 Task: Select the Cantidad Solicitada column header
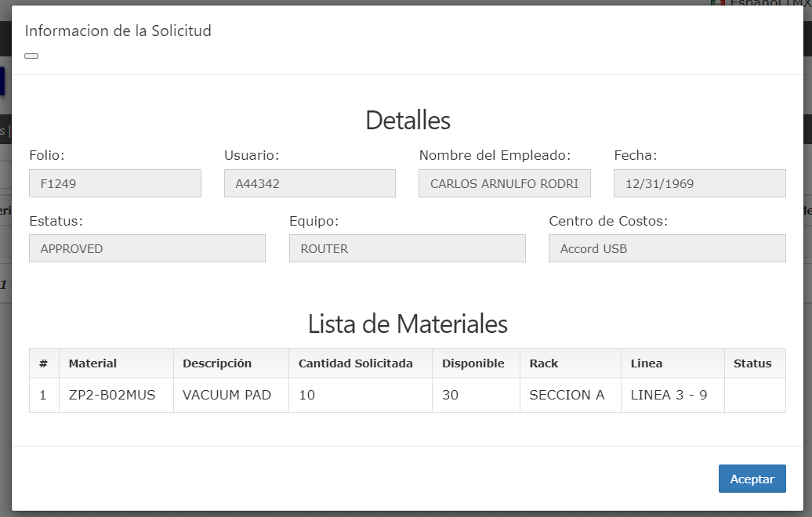(x=355, y=363)
